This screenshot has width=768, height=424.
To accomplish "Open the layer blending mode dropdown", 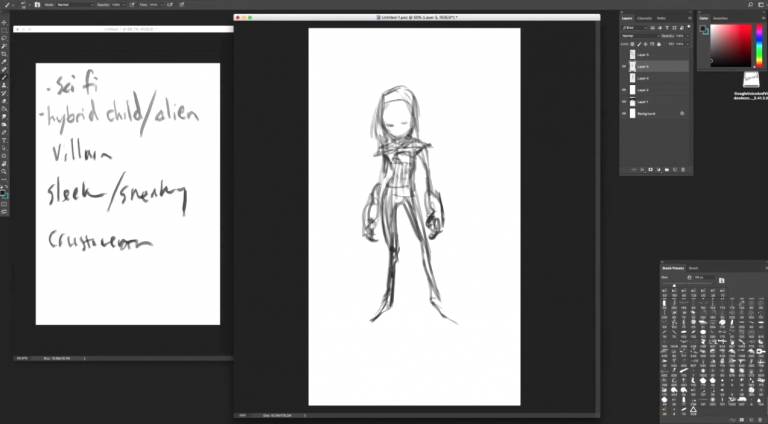I will 633,36.
